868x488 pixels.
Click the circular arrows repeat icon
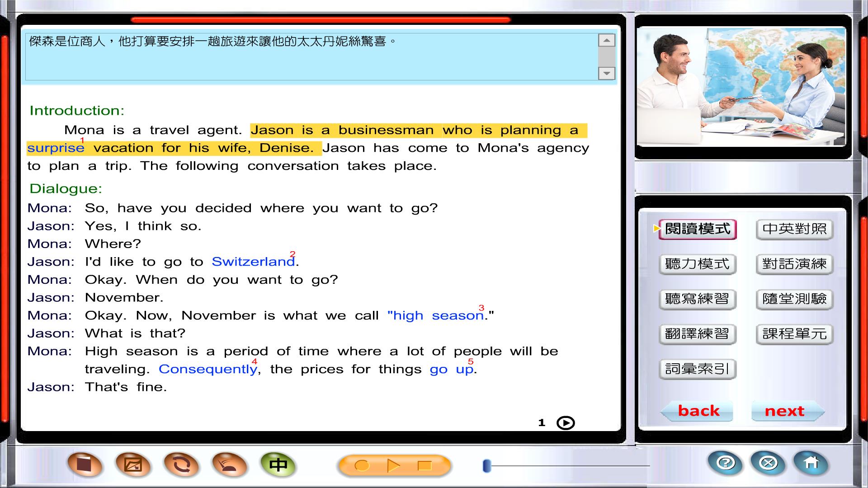point(181,465)
